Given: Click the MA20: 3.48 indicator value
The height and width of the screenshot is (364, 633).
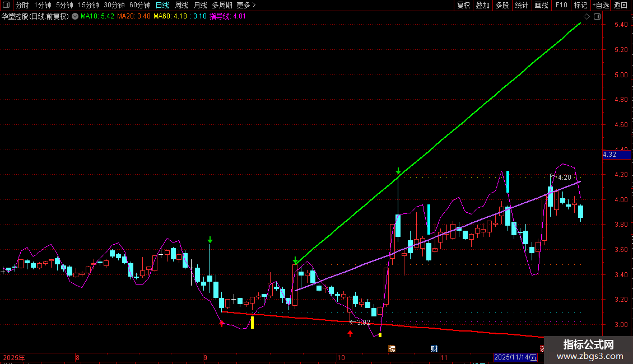Looking at the screenshot, I should [x=134, y=17].
